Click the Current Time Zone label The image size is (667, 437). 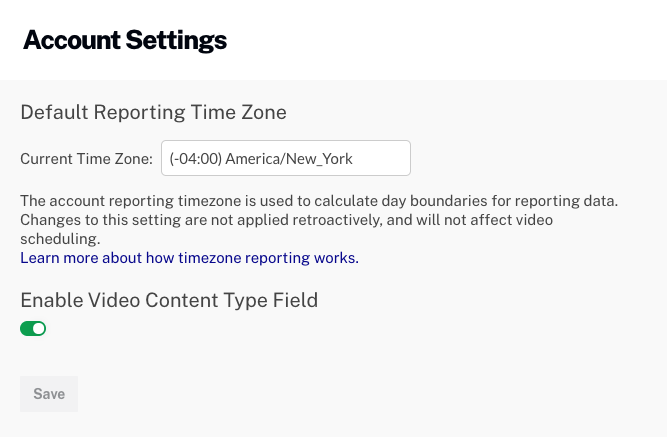tap(86, 158)
